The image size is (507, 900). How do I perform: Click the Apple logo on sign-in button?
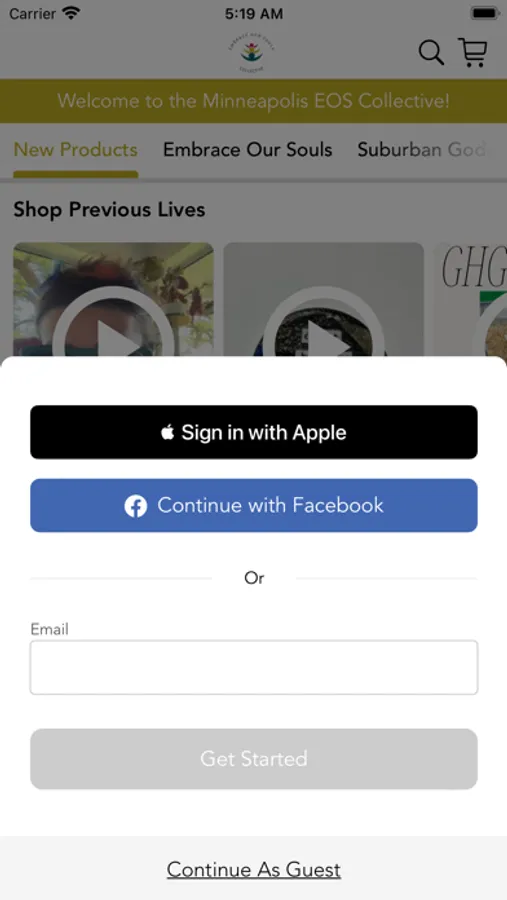[168, 432]
